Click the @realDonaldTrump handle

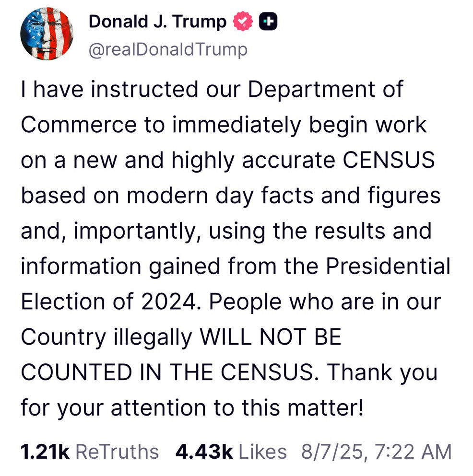point(168,49)
